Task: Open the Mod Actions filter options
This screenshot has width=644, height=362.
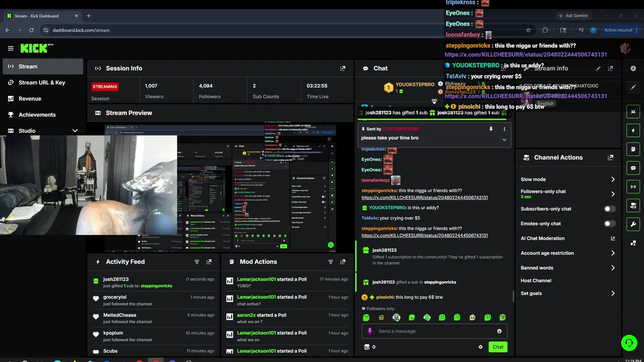Action: click(331, 262)
